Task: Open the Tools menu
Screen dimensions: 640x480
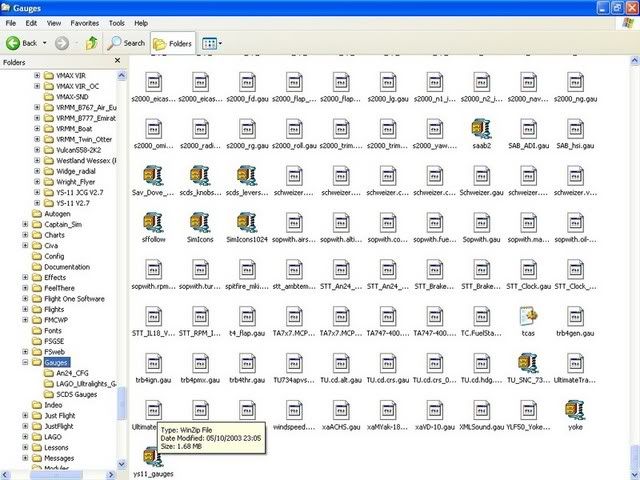Action: 116,23
